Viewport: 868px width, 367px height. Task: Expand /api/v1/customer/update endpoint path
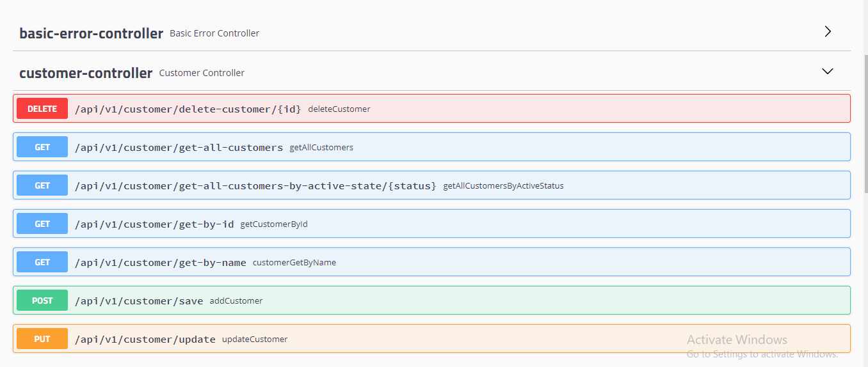pyautogui.click(x=145, y=340)
